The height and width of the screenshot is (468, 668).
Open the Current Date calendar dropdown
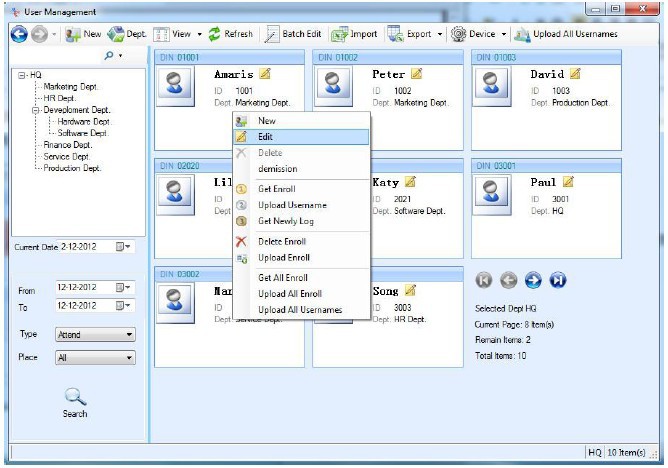123,247
